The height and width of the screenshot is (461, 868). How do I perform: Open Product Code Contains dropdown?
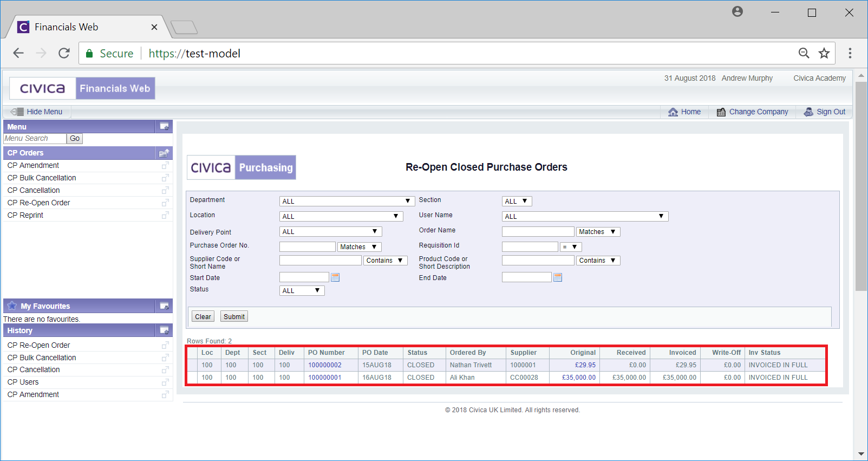[598, 260]
